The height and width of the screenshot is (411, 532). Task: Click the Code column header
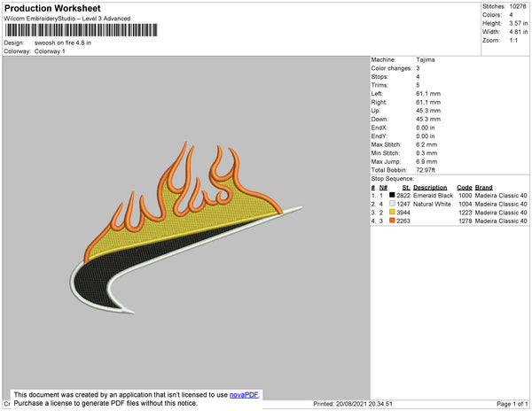[464, 188]
